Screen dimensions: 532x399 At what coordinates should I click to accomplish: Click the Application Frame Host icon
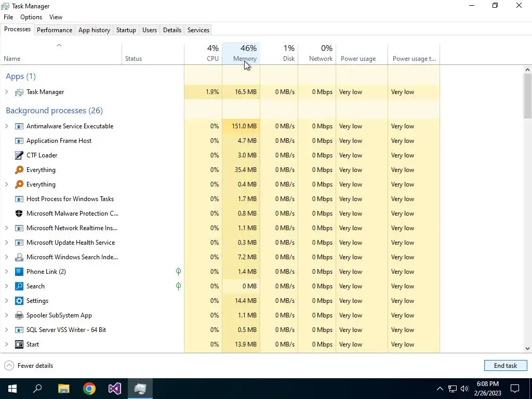pos(19,141)
